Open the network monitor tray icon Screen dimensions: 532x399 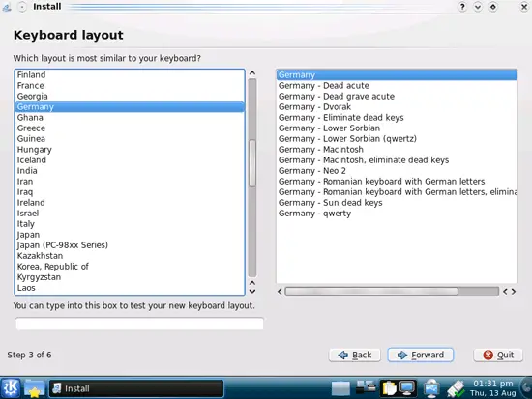431,388
